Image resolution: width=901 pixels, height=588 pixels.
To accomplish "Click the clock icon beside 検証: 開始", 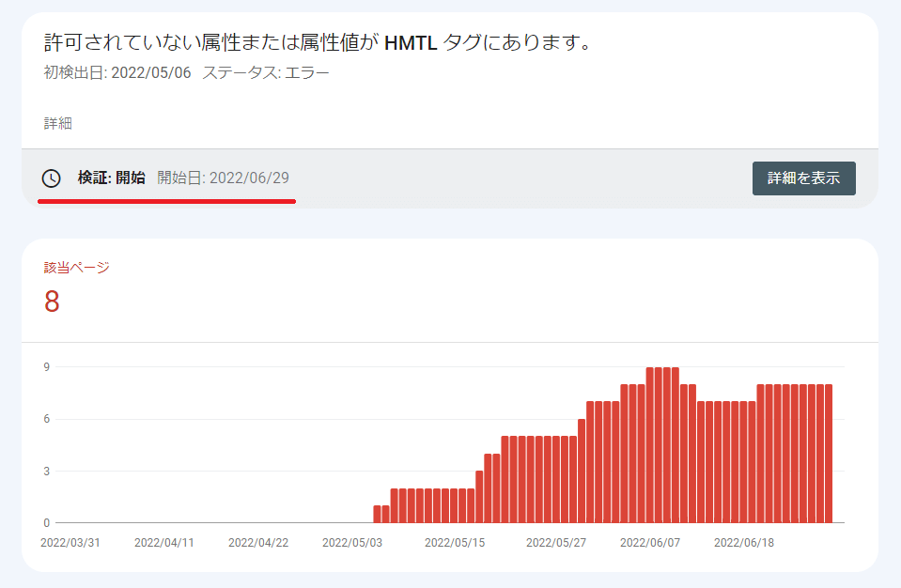I will (52, 178).
